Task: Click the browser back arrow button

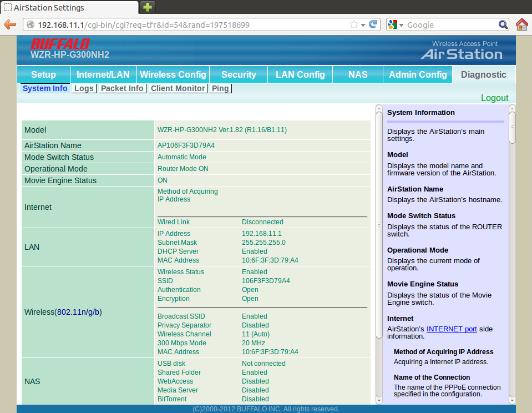Action: pyautogui.click(x=9, y=24)
